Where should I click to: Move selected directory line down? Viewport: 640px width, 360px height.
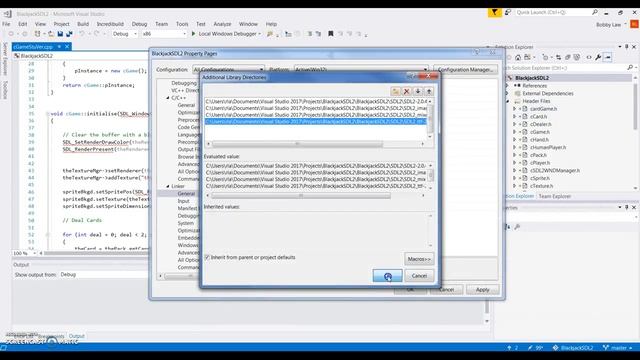click(418, 91)
